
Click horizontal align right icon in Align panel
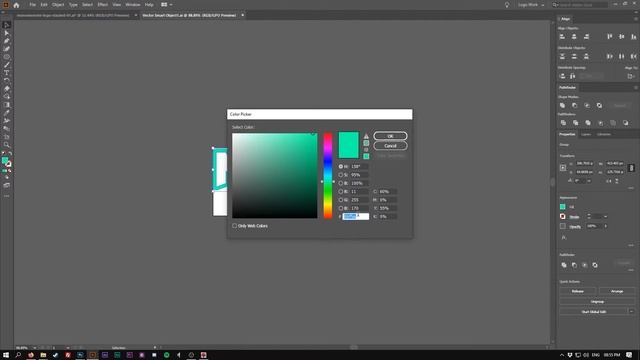[587, 37]
